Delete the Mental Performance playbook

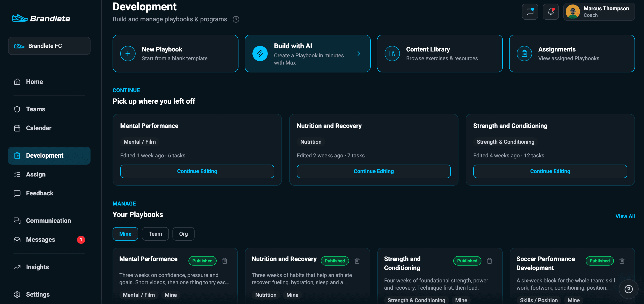(225, 261)
